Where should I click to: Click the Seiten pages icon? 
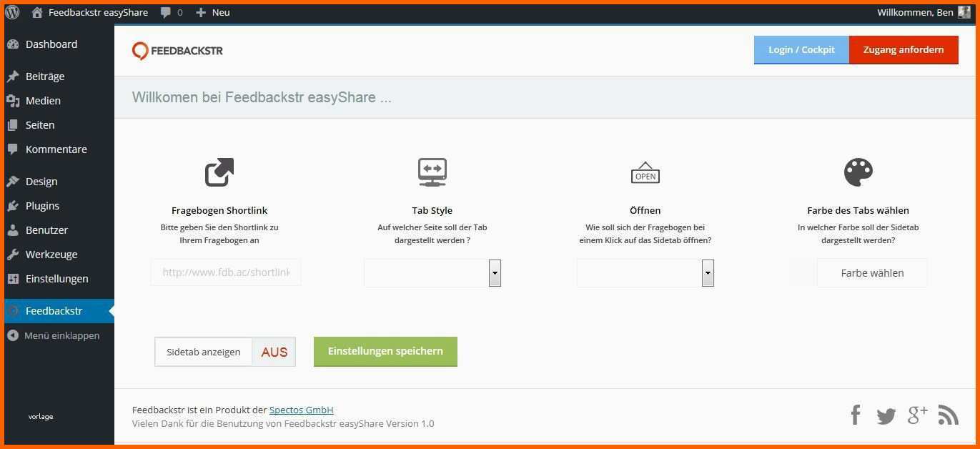click(x=13, y=125)
